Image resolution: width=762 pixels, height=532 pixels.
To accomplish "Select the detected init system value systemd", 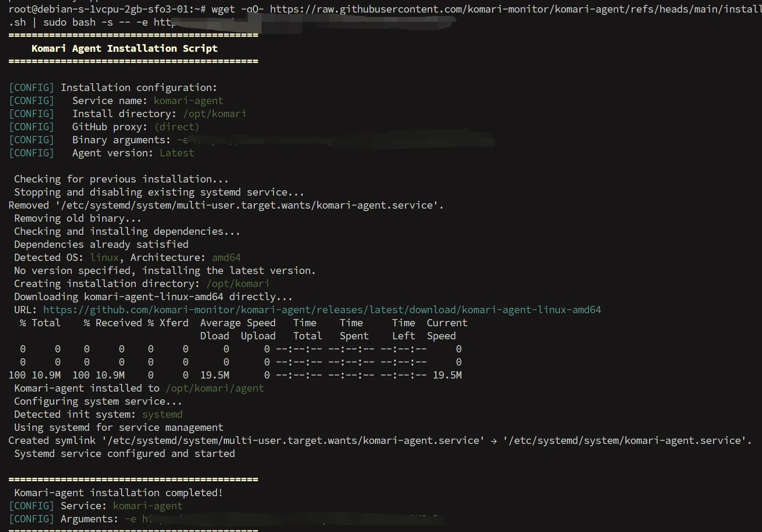I will tap(162, 414).
